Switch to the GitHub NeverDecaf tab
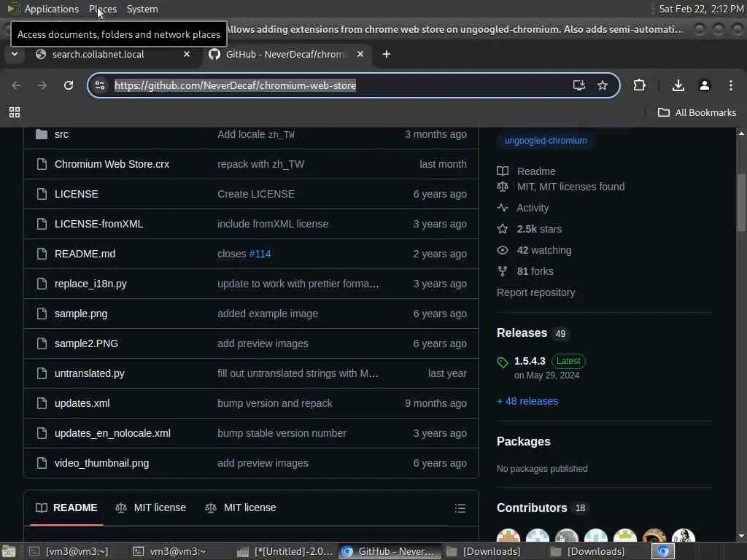Viewport: 747px width, 560px height. (287, 54)
